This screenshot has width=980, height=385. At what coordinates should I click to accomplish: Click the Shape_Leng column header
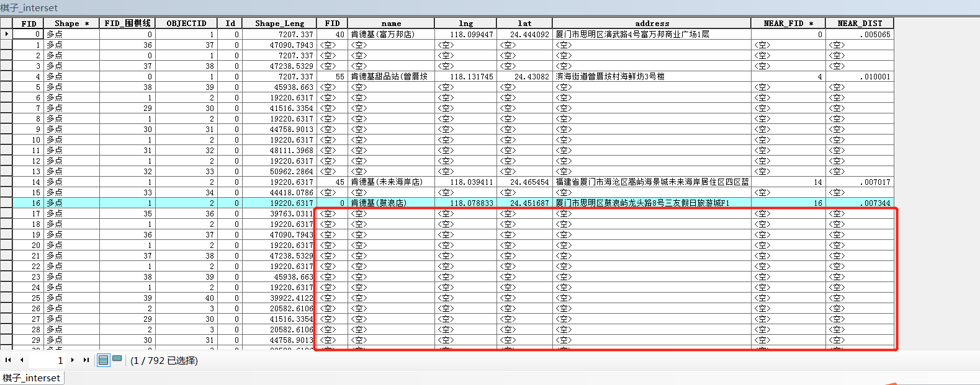(279, 24)
